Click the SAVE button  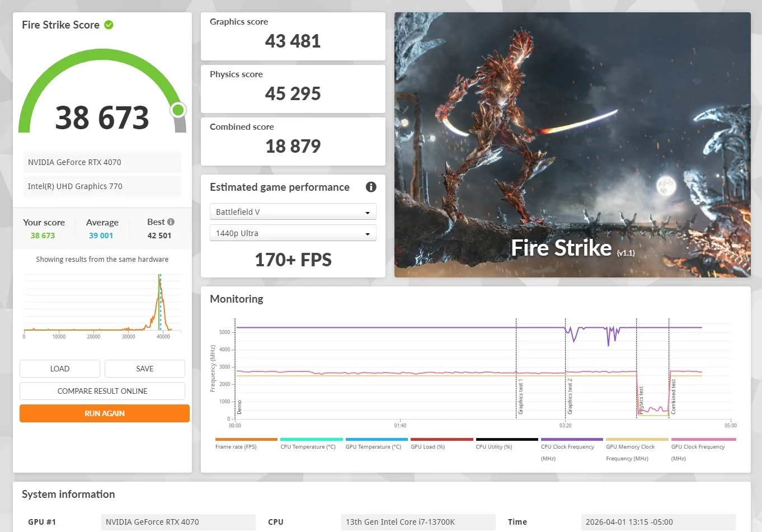pyautogui.click(x=145, y=369)
